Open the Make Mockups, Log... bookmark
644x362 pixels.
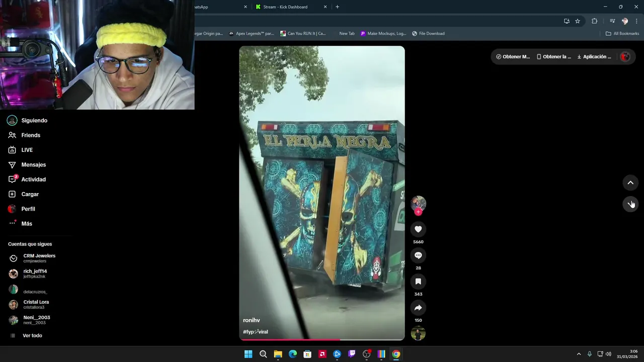pyautogui.click(x=383, y=34)
